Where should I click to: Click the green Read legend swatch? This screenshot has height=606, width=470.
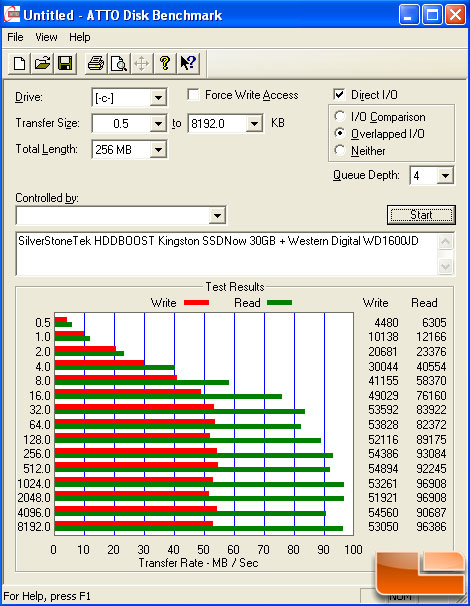(x=279, y=303)
